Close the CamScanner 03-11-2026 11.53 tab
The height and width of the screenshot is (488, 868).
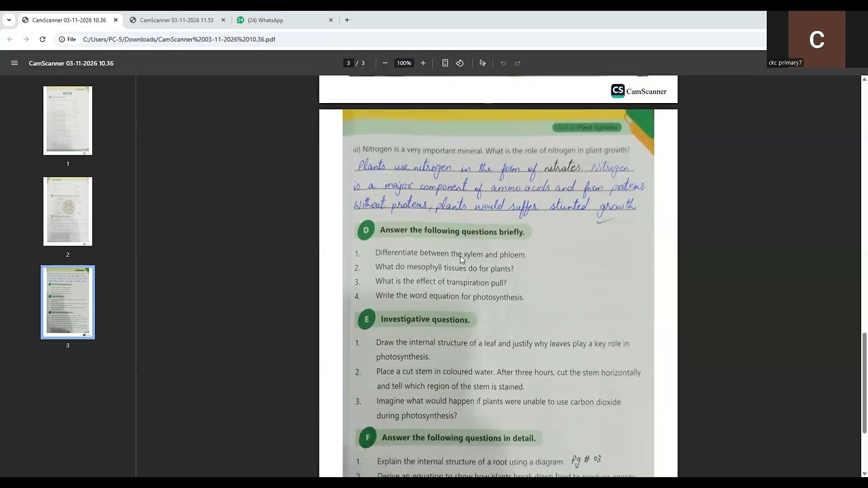(x=223, y=20)
